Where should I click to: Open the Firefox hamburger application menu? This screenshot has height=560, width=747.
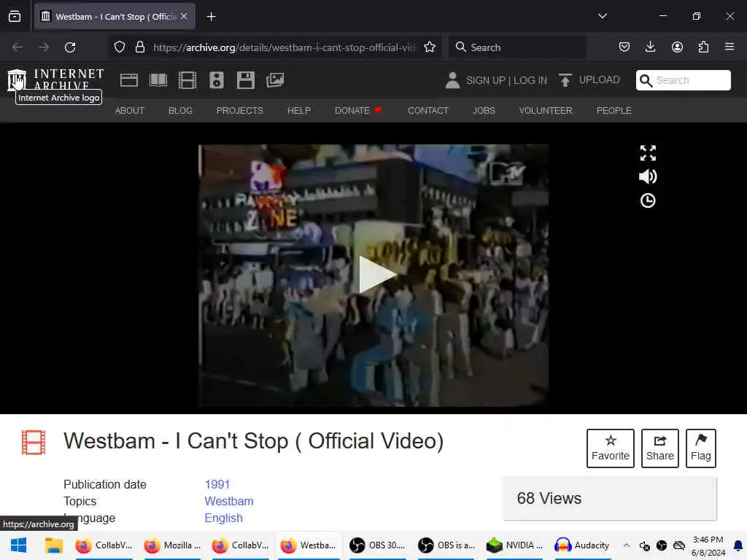[729, 47]
